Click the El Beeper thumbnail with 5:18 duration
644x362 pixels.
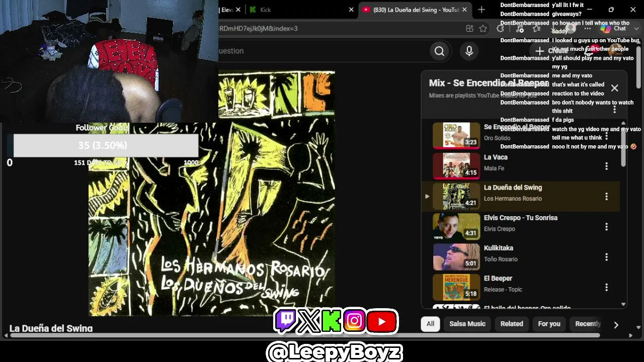[x=456, y=287]
